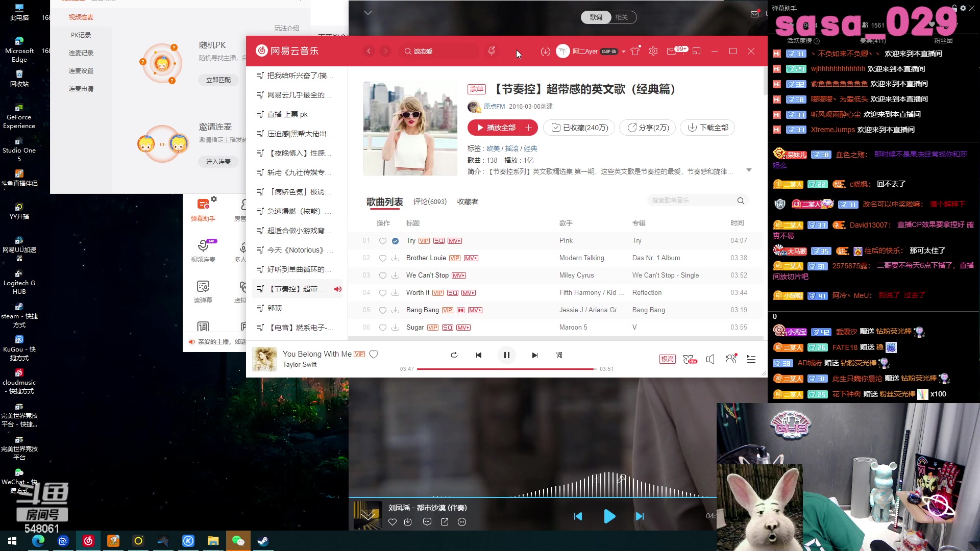
Task: Select PK记录 in left menu
Action: click(81, 35)
